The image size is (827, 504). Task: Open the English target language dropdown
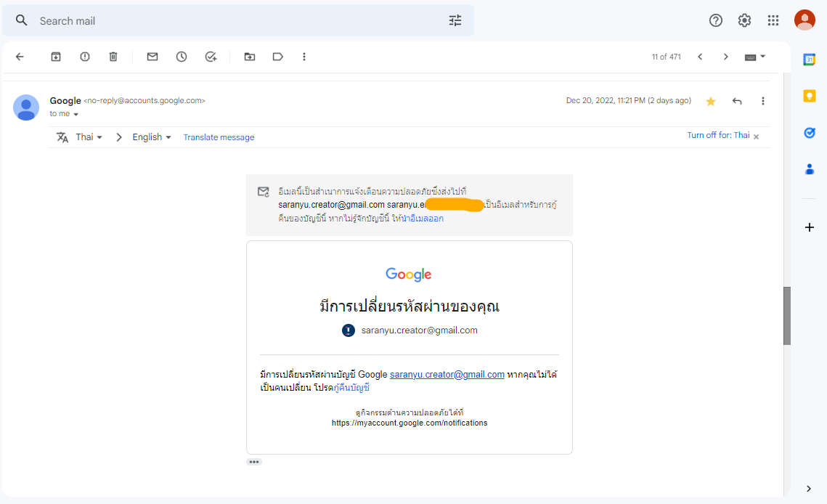(152, 137)
